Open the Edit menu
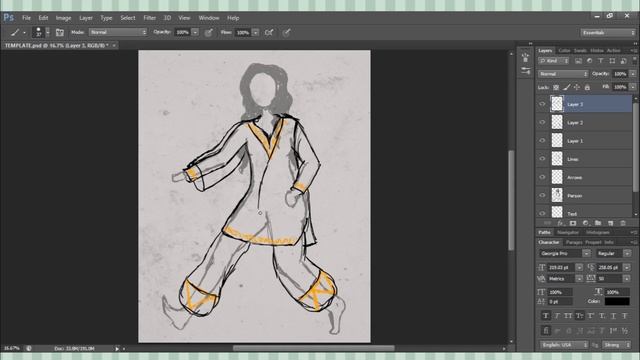 coord(43,18)
